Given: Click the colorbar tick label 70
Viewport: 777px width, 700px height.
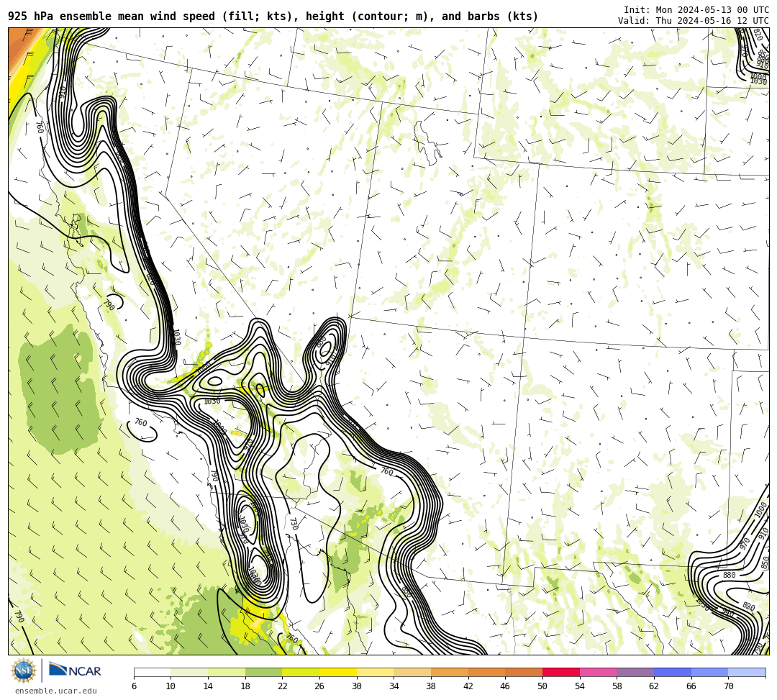Looking at the screenshot, I should coord(728,686).
